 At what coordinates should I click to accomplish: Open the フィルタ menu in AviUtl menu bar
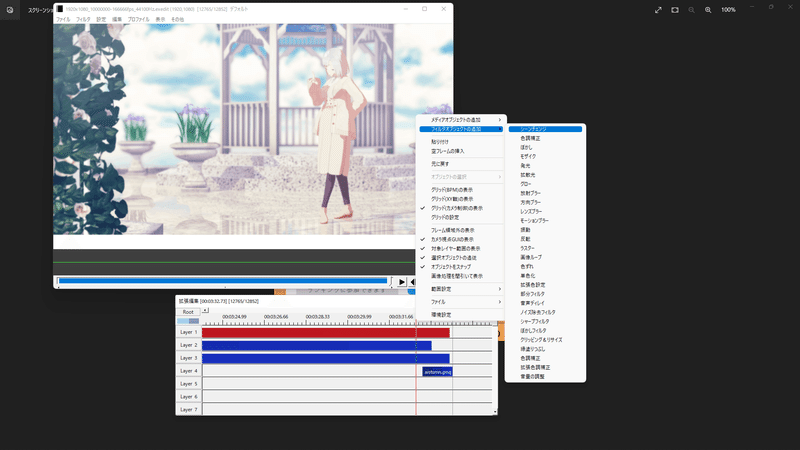click(x=83, y=19)
